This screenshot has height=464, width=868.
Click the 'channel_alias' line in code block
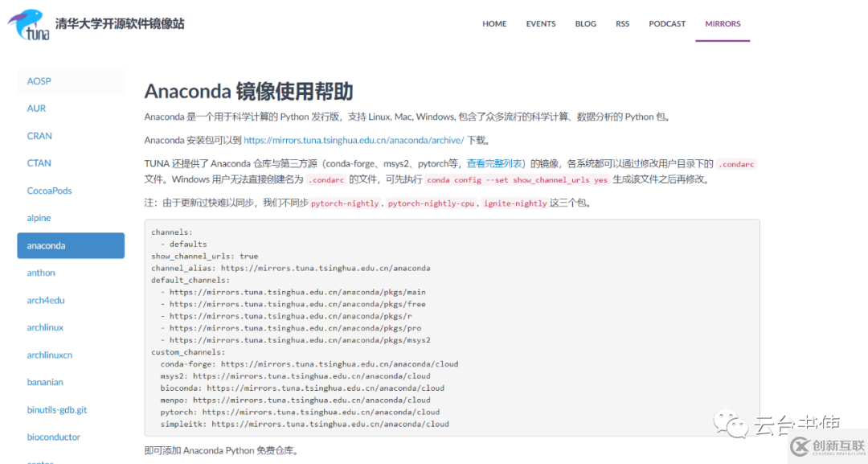point(291,268)
